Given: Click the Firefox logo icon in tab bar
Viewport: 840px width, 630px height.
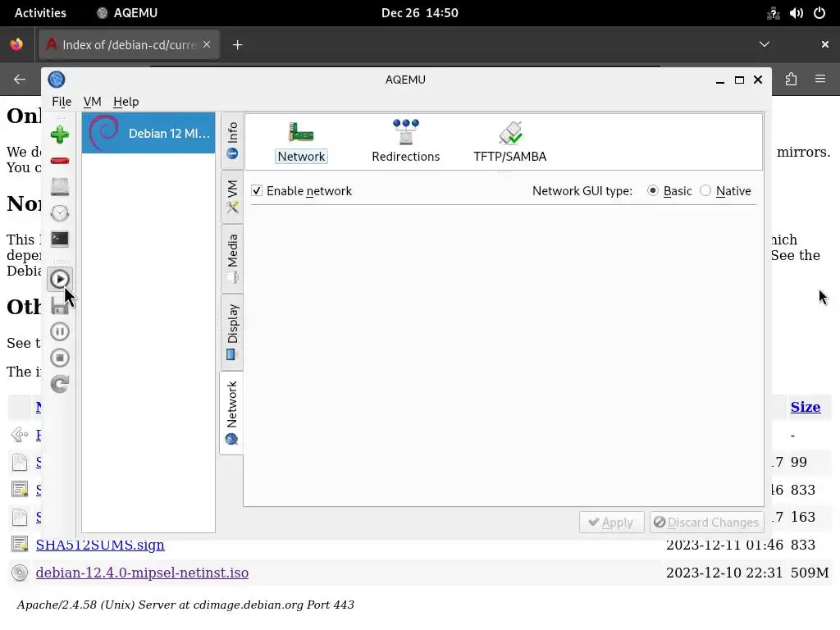Looking at the screenshot, I should tap(16, 44).
